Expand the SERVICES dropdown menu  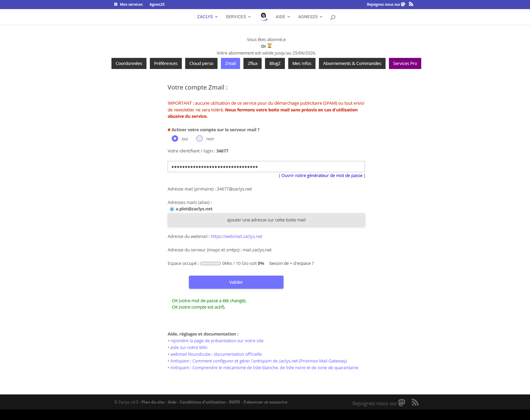point(238,17)
